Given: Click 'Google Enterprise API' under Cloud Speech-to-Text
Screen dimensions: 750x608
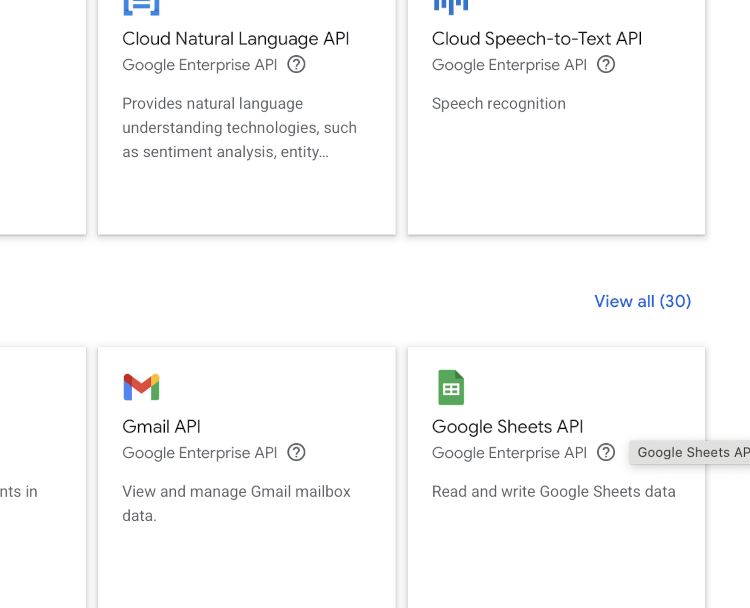Looking at the screenshot, I should [509, 65].
